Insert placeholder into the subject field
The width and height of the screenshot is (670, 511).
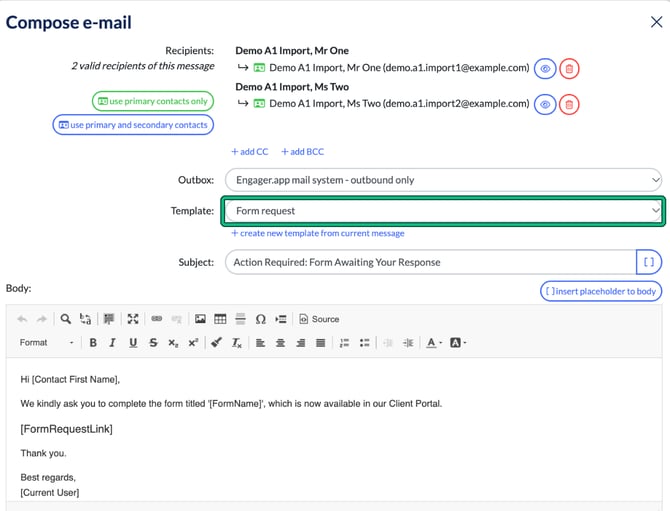[x=649, y=262]
